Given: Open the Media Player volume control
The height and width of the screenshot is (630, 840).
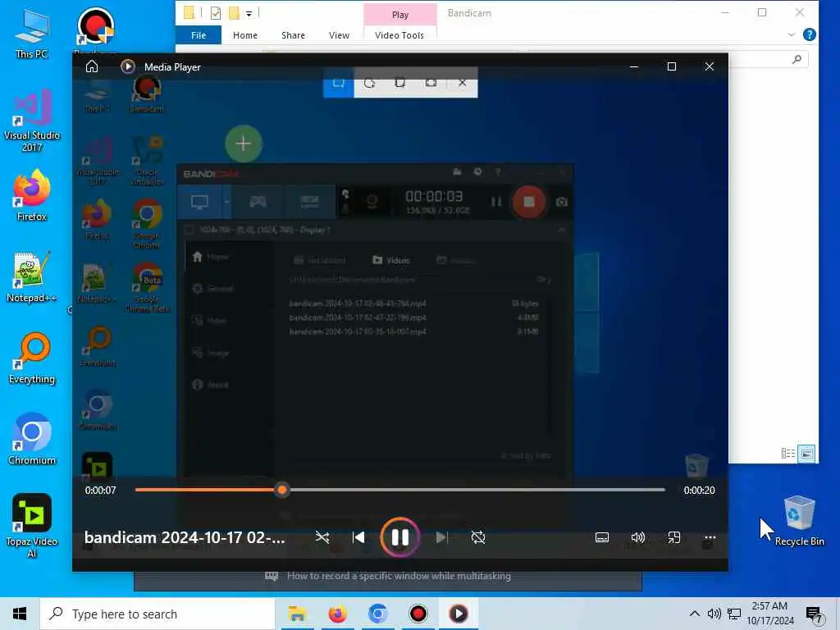Looking at the screenshot, I should tap(638, 537).
